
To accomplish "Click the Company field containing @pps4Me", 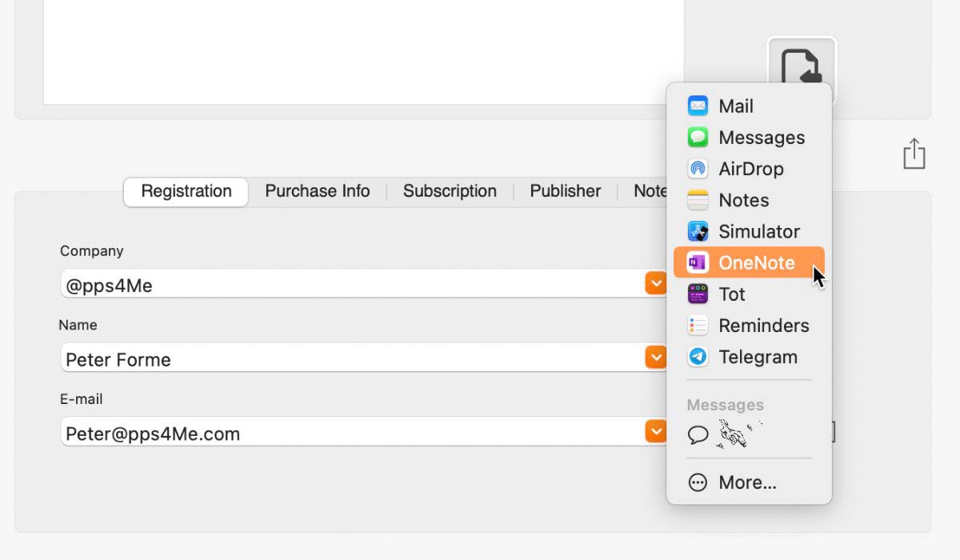I will click(364, 284).
